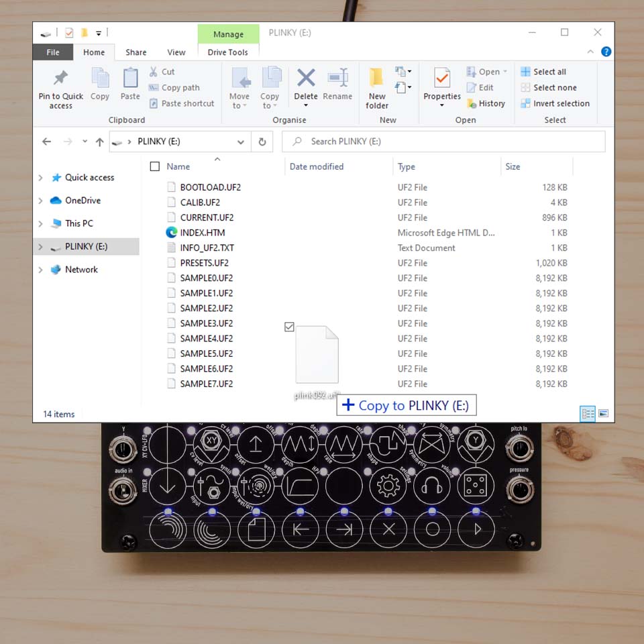Collapse the ribbon with the chevron

tap(590, 52)
